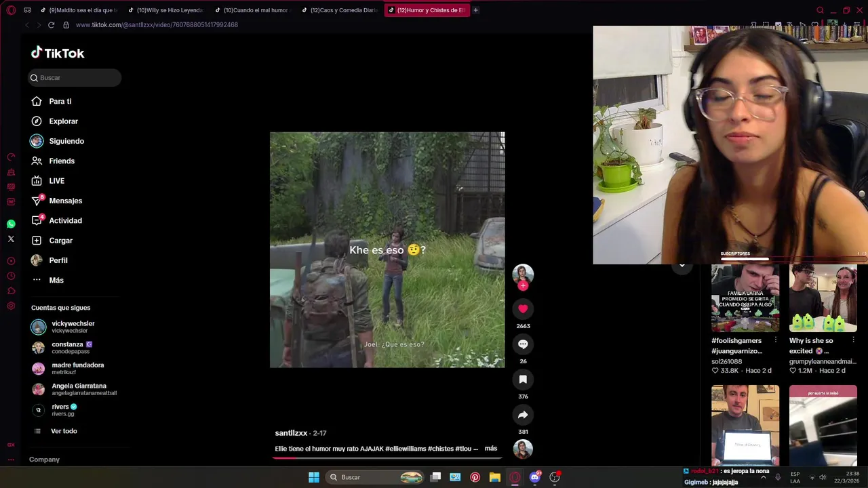Screen dimensions: 868x488
Task: Show hidden system tray icons chevron
Action: [x=764, y=477]
